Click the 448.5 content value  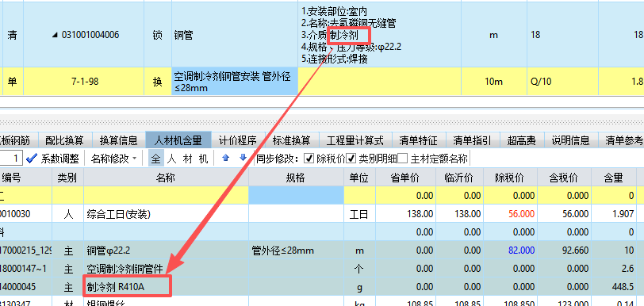(614, 287)
